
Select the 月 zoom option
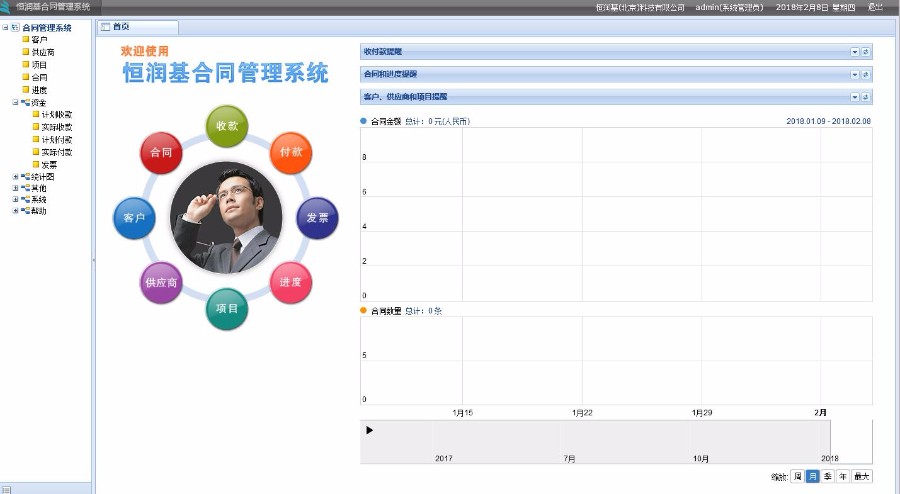coord(812,476)
